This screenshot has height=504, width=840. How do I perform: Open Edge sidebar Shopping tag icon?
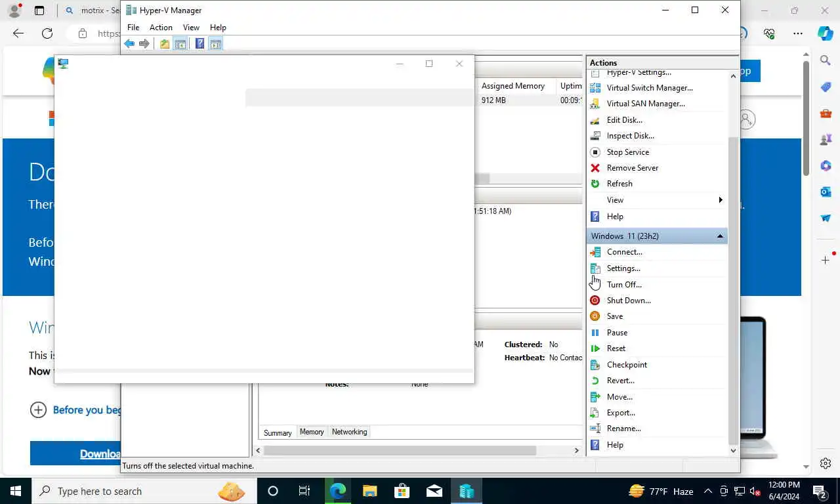coord(826,87)
